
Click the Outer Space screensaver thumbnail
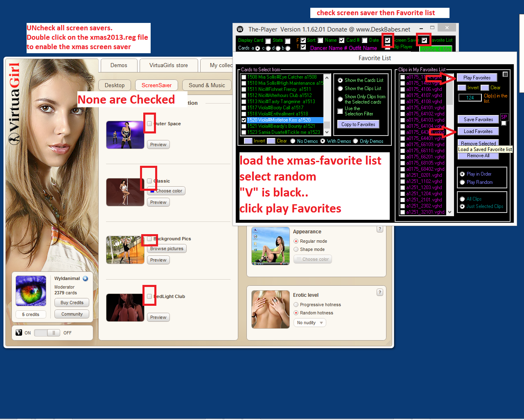coord(125,135)
